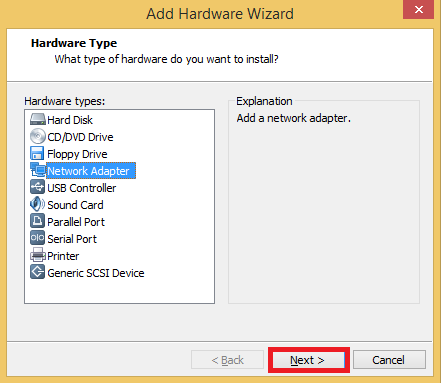Choose the Printer icon

[38, 255]
